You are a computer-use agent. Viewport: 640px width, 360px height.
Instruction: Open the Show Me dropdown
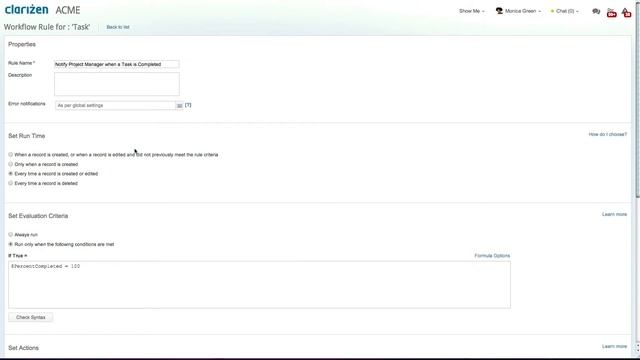coord(471,11)
